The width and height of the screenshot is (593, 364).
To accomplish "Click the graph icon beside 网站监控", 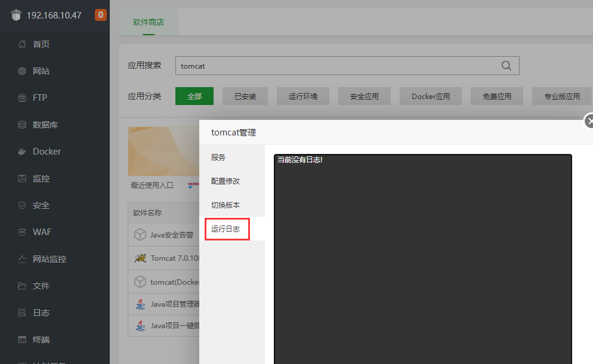I will (x=22, y=259).
